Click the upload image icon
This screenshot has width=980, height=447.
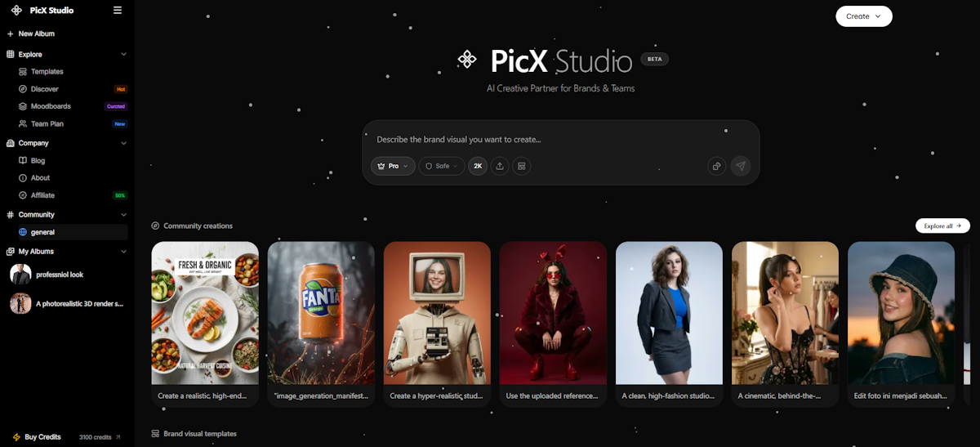[x=500, y=166]
